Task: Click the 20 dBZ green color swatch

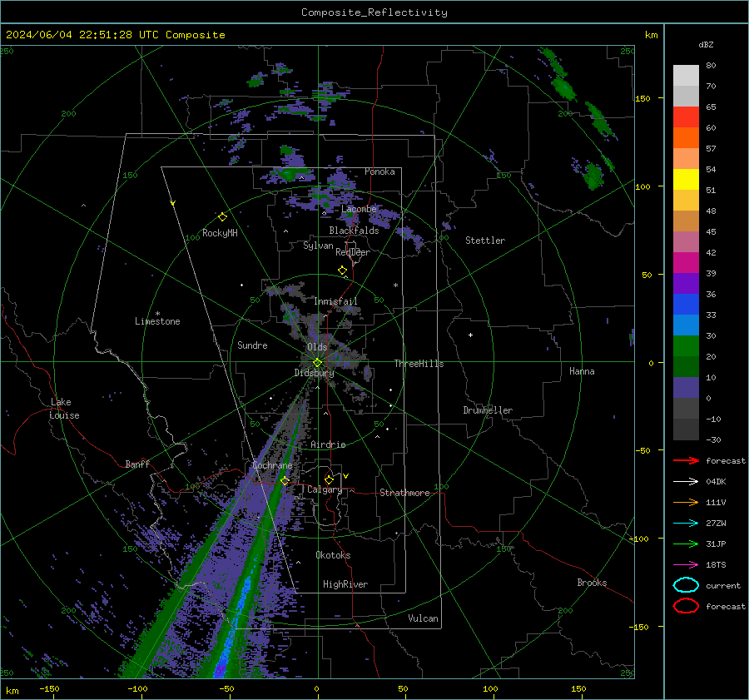Action: pyautogui.click(x=686, y=346)
